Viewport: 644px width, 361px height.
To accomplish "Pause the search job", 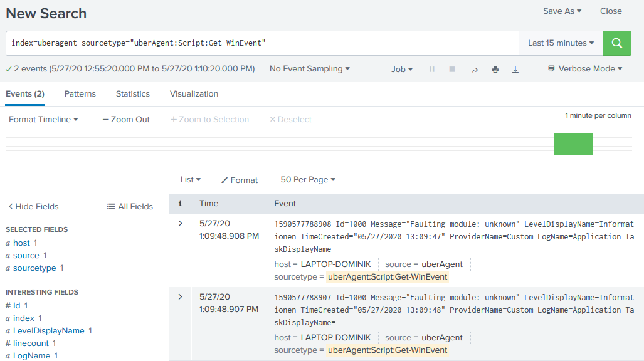I will click(432, 70).
